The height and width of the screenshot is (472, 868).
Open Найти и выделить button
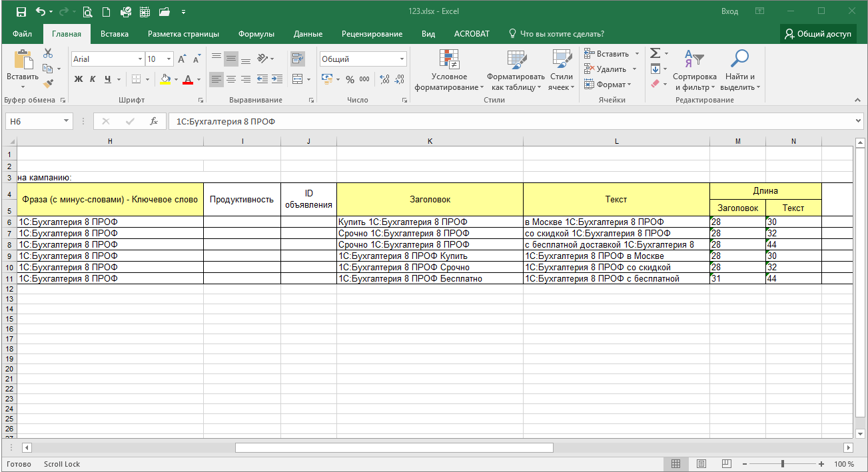(x=739, y=70)
